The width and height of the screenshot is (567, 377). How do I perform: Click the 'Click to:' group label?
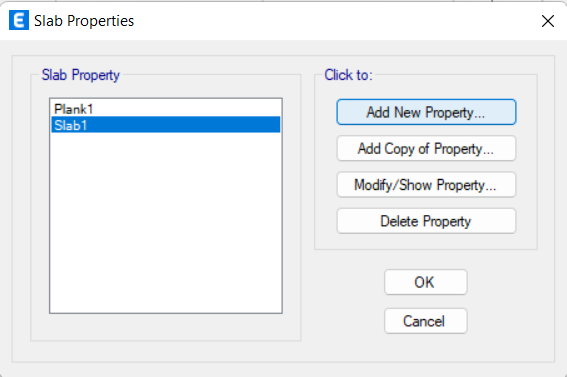348,75
